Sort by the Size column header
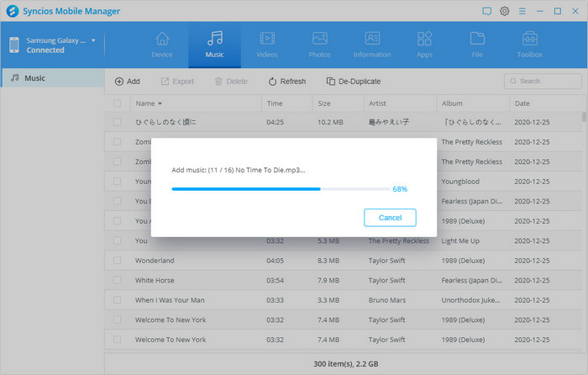Viewport: 588px width, 375px height. click(x=324, y=103)
